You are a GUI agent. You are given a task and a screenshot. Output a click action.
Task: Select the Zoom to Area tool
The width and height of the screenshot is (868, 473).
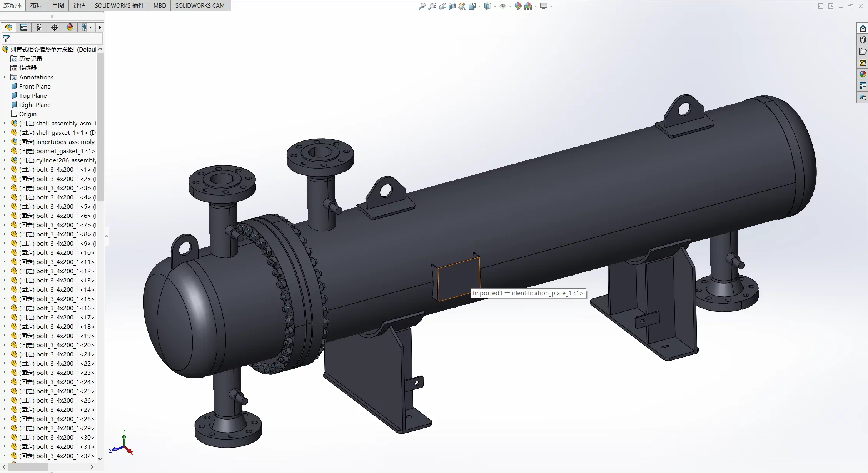pos(432,6)
